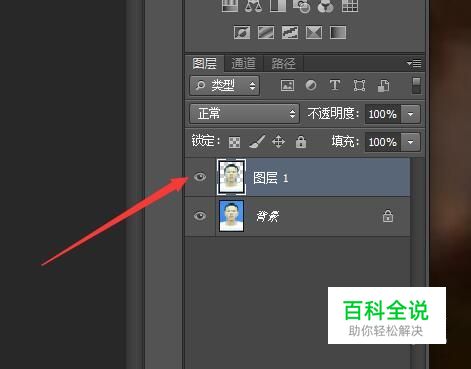Click the 不透明度 label
The image size is (471, 369).
(333, 114)
